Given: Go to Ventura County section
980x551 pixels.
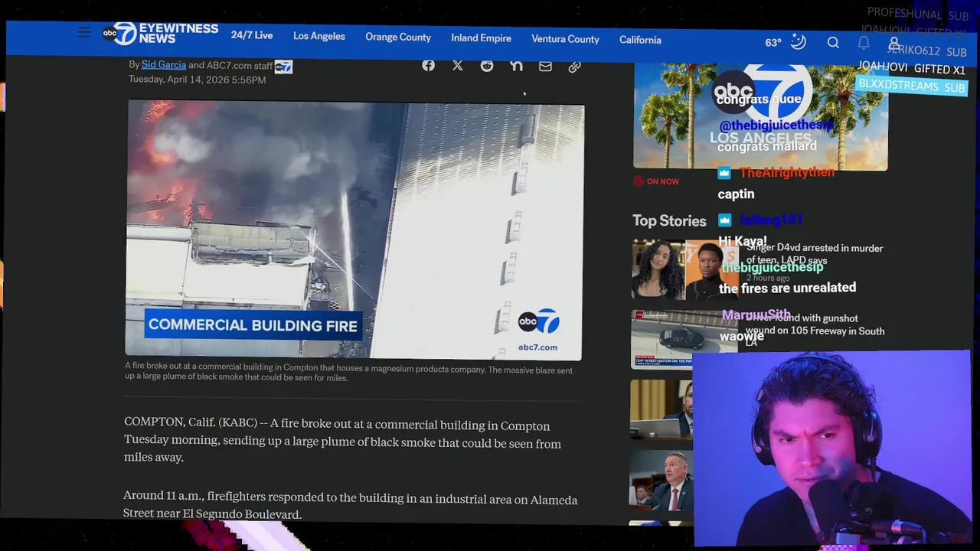Looking at the screenshot, I should (565, 39).
